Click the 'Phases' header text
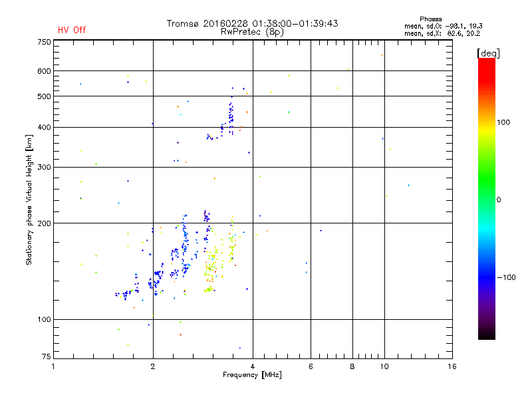 coord(430,19)
